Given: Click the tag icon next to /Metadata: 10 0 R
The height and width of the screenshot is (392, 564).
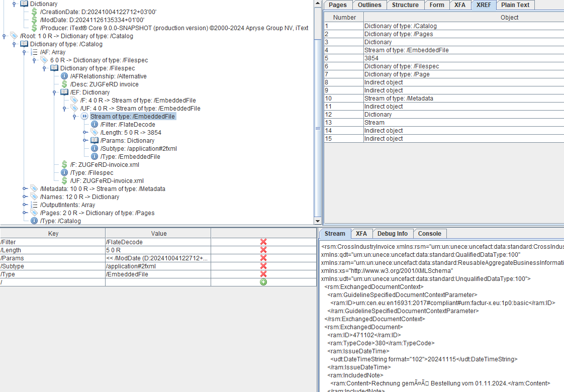Looking at the screenshot, I should pyautogui.click(x=33, y=188).
